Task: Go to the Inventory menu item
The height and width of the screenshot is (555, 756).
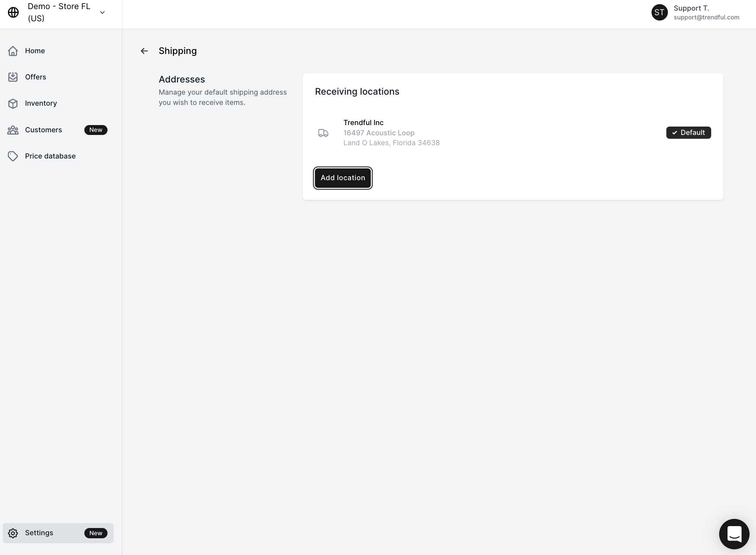Action: (x=41, y=103)
